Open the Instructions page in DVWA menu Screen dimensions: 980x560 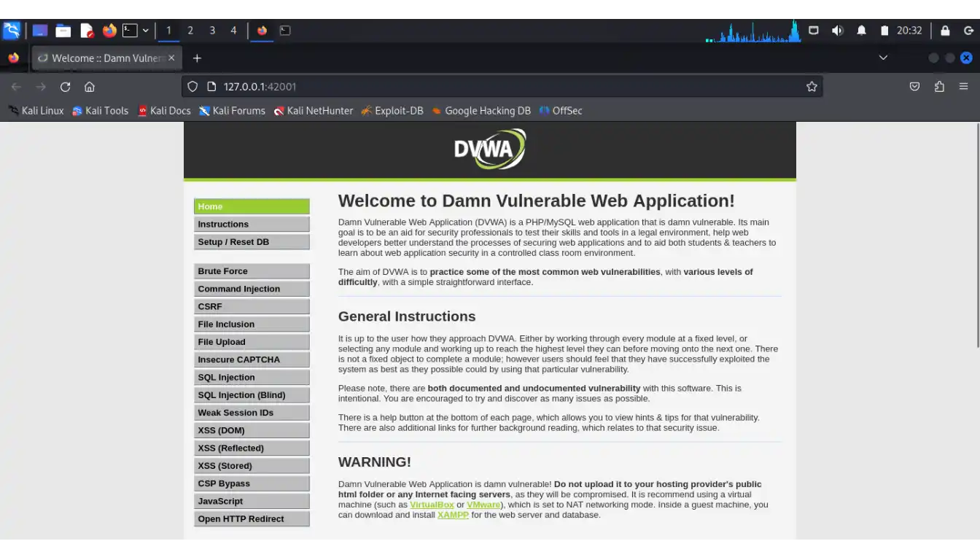(252, 225)
